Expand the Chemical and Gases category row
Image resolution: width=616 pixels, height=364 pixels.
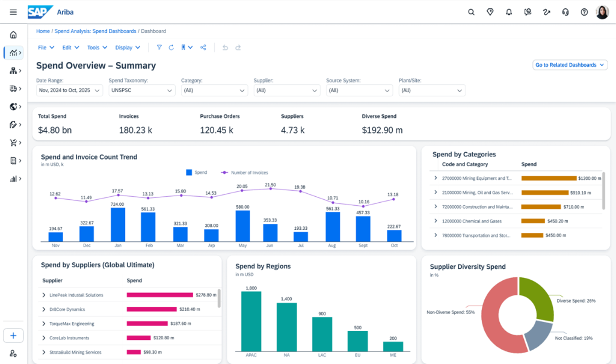tap(436, 221)
